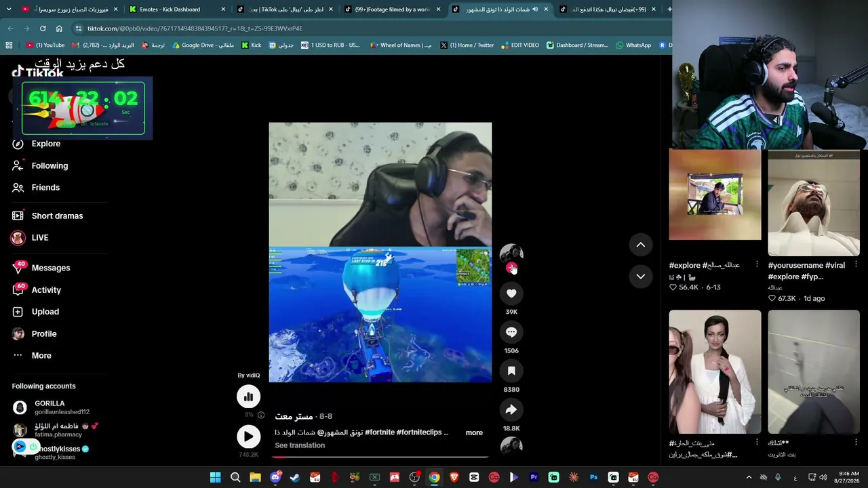The width and height of the screenshot is (868, 488).
Task: Seek in the video progress bar
Action: pyautogui.click(x=380, y=457)
